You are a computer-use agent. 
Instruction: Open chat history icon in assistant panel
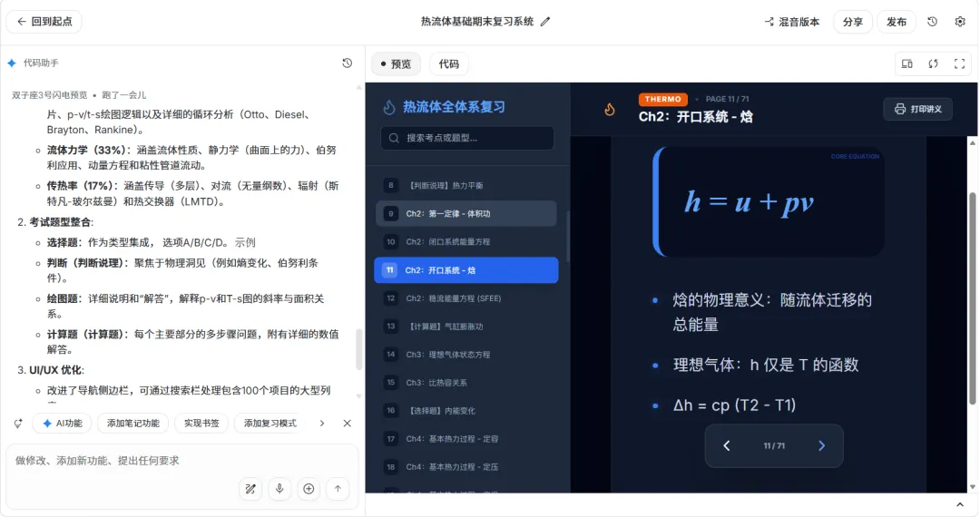coord(347,63)
